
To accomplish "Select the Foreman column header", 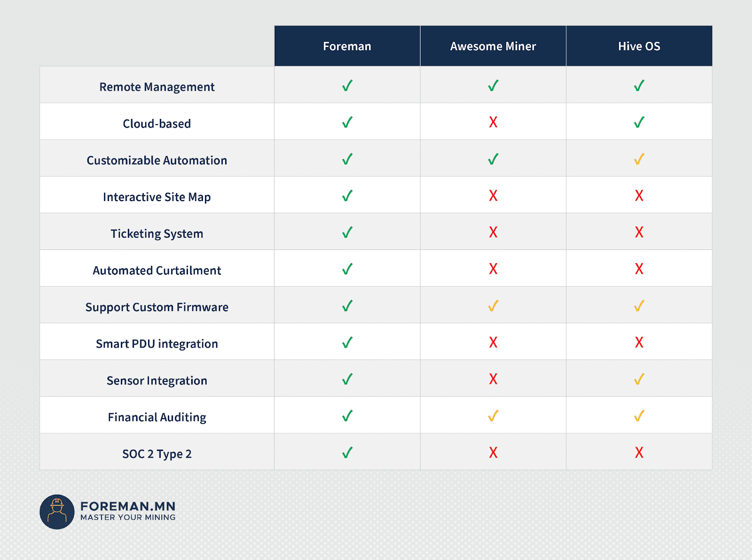I will click(347, 46).
